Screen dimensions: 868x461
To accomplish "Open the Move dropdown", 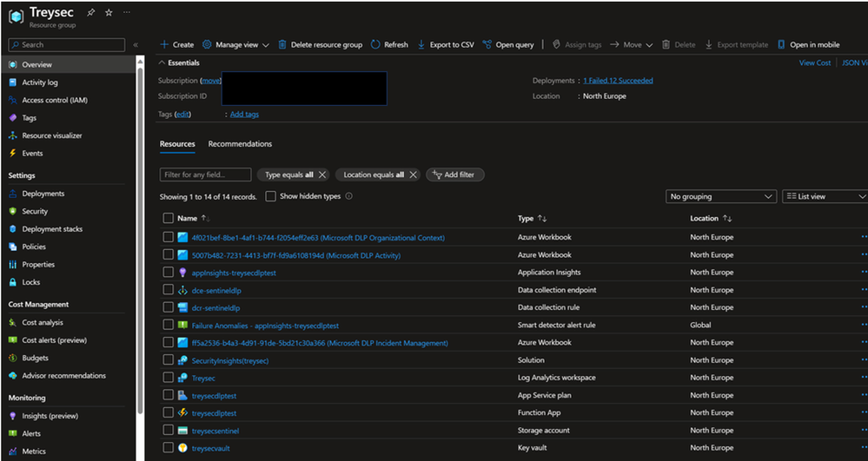I will pyautogui.click(x=631, y=45).
